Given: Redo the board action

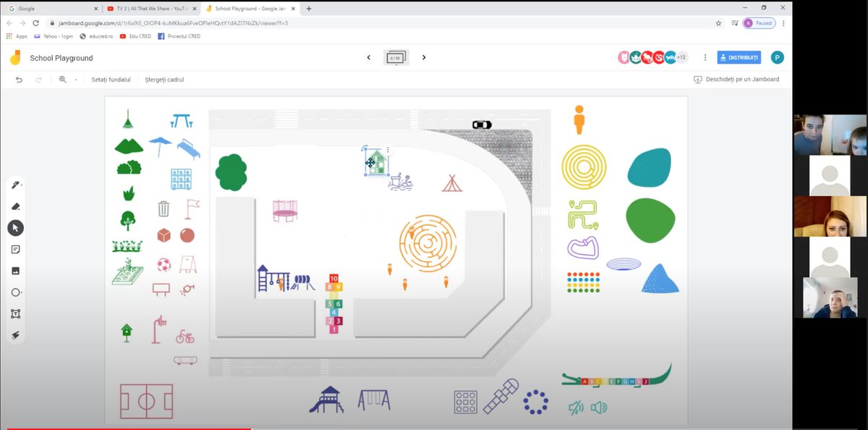Looking at the screenshot, I should tap(38, 80).
